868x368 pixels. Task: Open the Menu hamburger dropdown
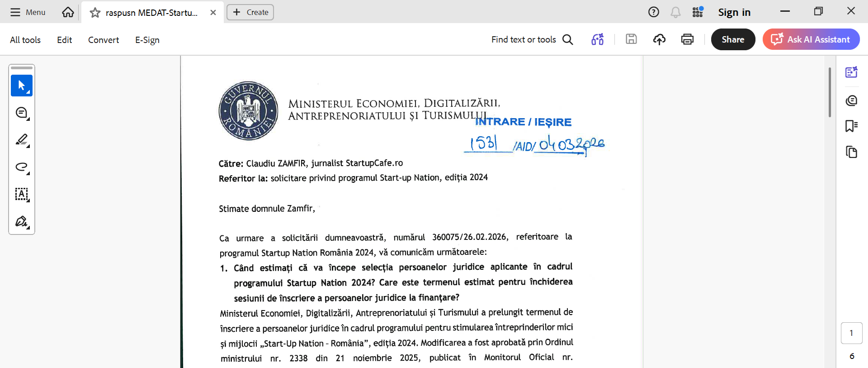click(28, 12)
